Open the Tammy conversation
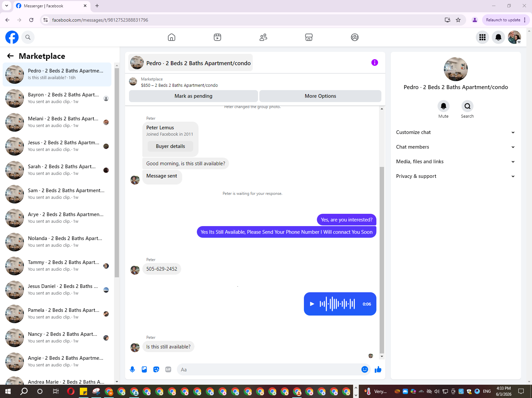The width and height of the screenshot is (532, 398). click(x=57, y=266)
